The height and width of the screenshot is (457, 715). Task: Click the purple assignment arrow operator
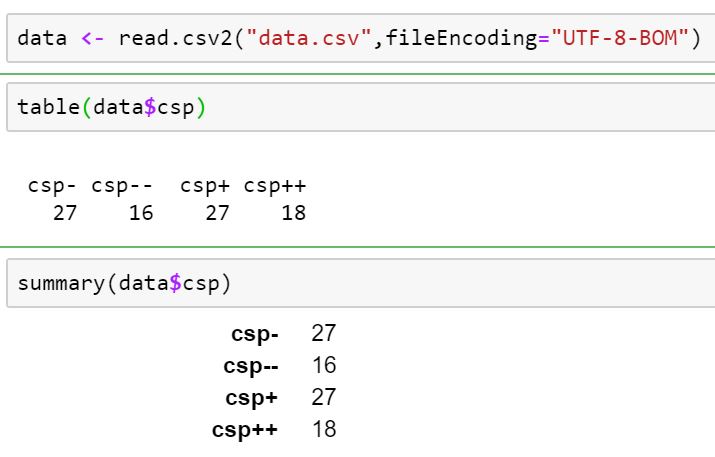(x=93, y=40)
